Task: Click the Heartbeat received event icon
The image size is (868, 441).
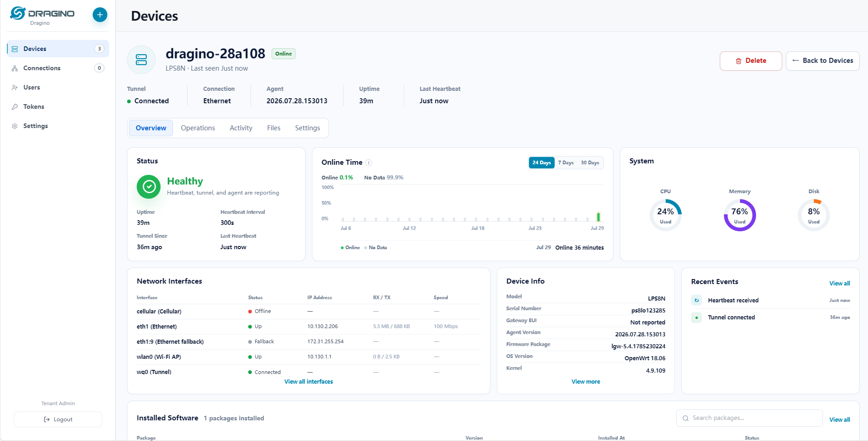Action: tap(696, 301)
